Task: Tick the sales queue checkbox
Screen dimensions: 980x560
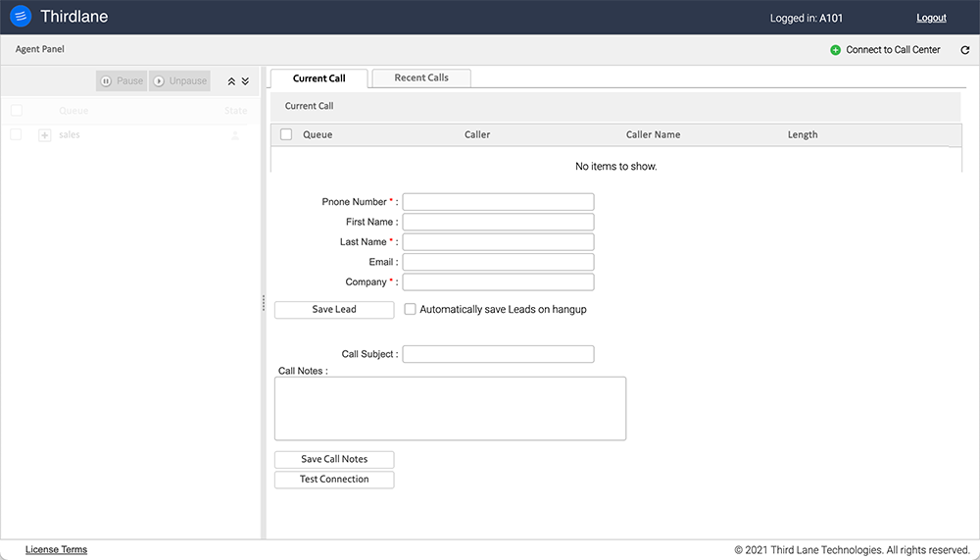Action: pyautogui.click(x=16, y=134)
